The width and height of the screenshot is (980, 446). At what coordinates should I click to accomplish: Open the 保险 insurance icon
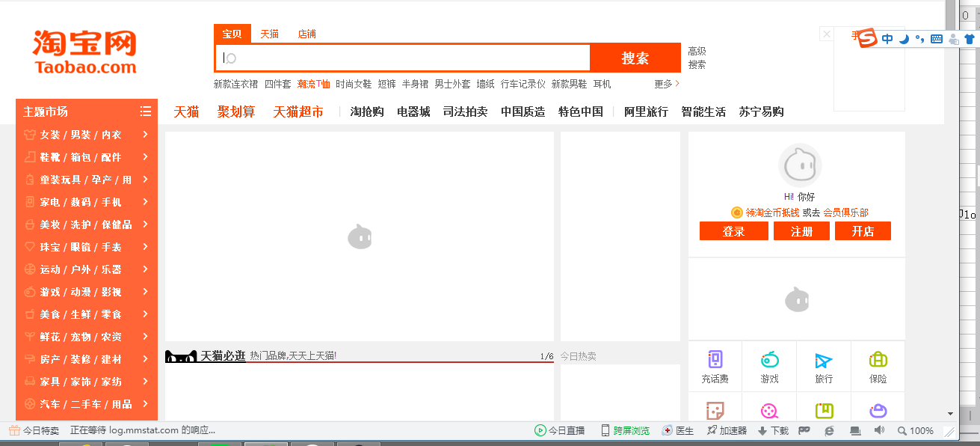point(878,360)
